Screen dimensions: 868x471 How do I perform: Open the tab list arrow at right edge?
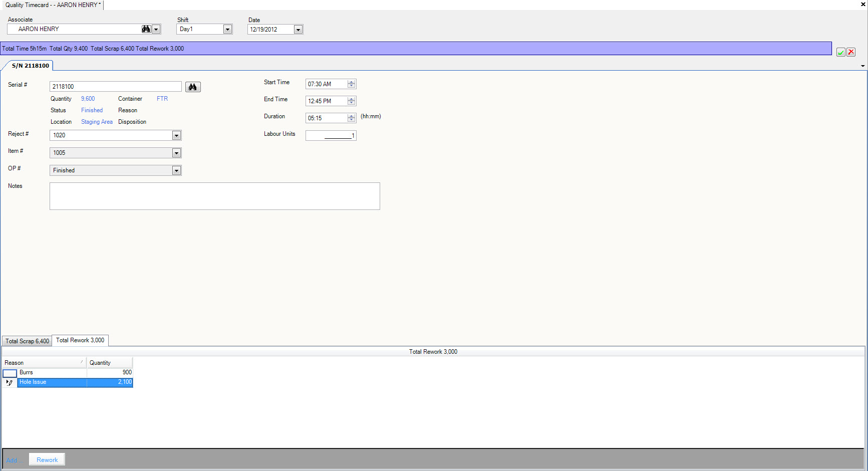coord(862,66)
